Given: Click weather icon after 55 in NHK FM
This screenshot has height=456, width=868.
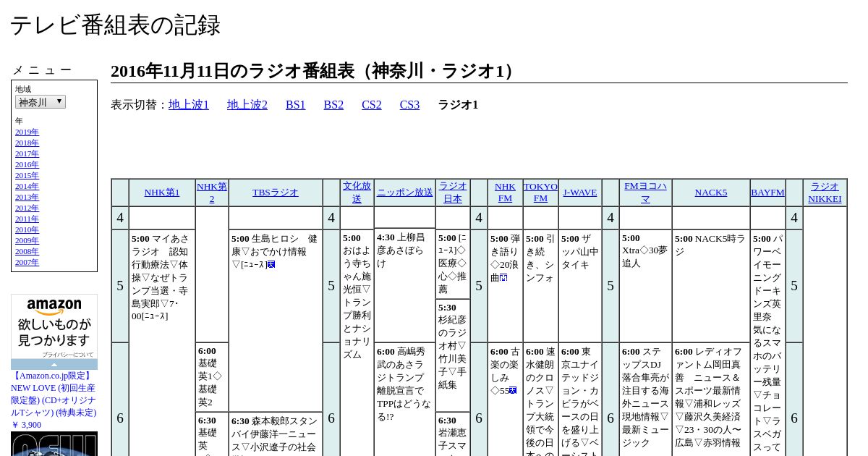Looking at the screenshot, I should [513, 391].
